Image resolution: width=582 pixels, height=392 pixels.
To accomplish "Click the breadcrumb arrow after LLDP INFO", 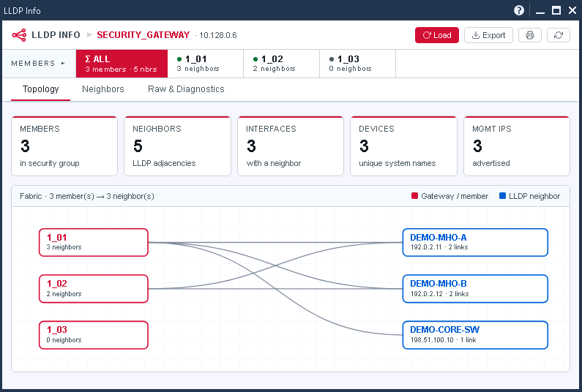I will pos(89,35).
